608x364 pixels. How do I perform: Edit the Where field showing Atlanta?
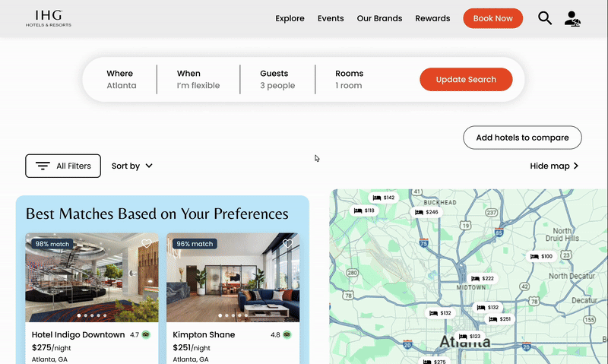tap(122, 80)
